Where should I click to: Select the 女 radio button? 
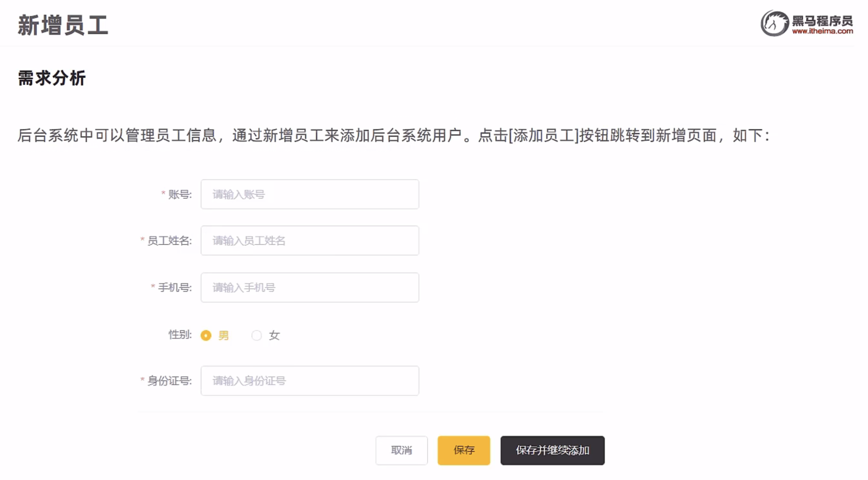pyautogui.click(x=256, y=335)
